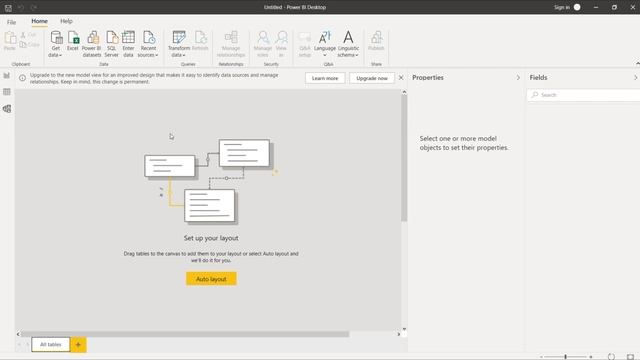Select the Help ribbon tab
This screenshot has height=360, width=640.
[x=67, y=21]
